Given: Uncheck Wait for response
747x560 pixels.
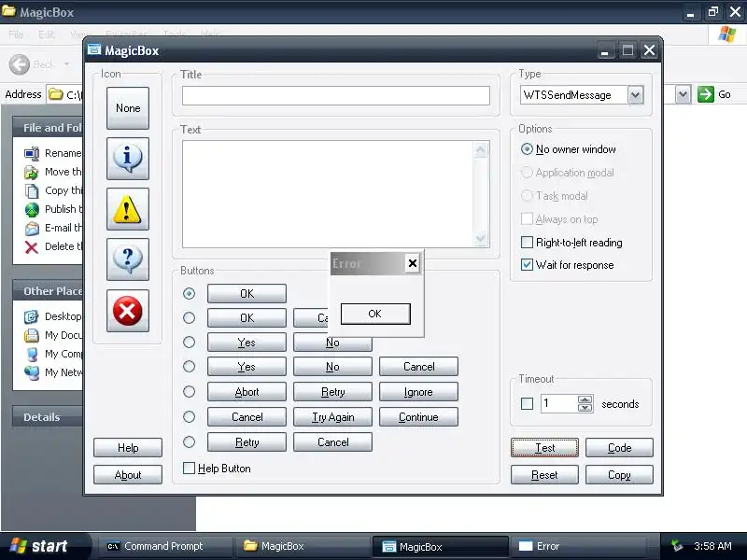Looking at the screenshot, I should pyautogui.click(x=527, y=265).
